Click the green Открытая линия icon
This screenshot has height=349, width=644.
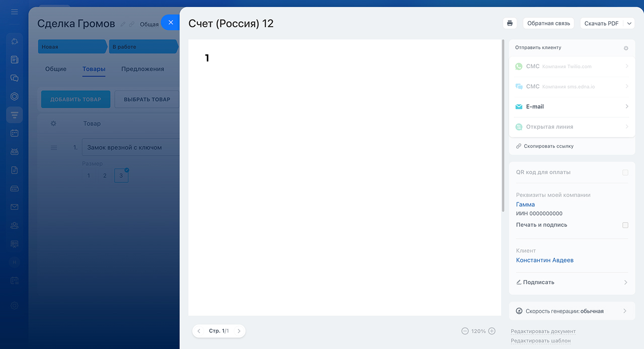click(519, 127)
